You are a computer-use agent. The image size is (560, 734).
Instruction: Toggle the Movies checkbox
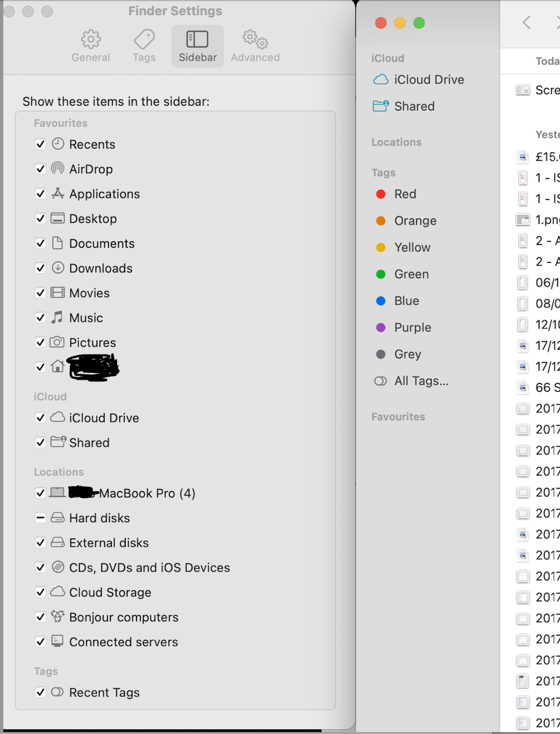[41, 292]
